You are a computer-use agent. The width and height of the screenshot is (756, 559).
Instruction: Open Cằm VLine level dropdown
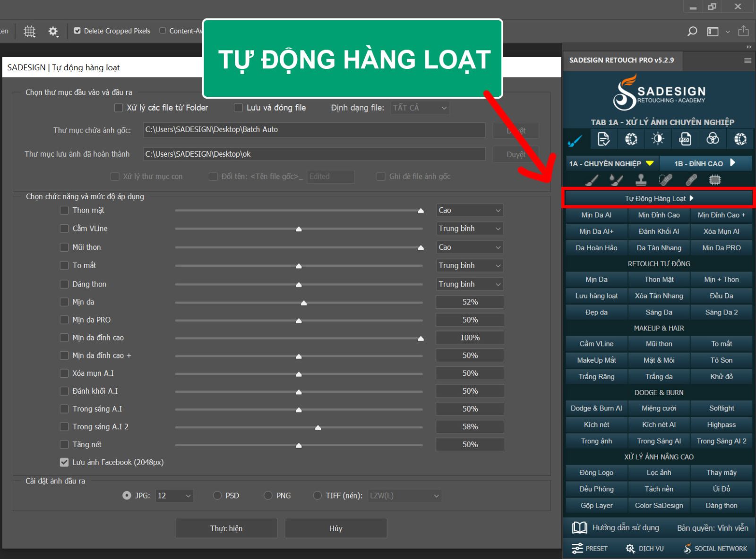pos(470,229)
